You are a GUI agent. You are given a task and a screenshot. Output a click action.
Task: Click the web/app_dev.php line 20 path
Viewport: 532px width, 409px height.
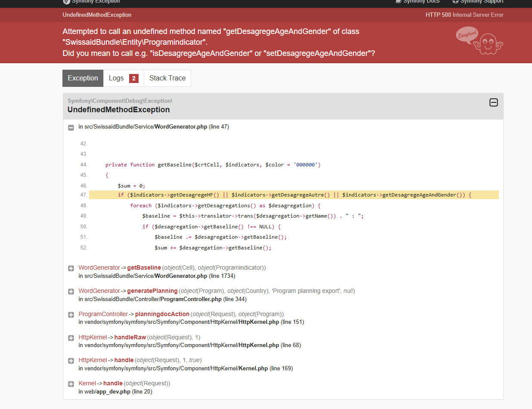point(115,391)
